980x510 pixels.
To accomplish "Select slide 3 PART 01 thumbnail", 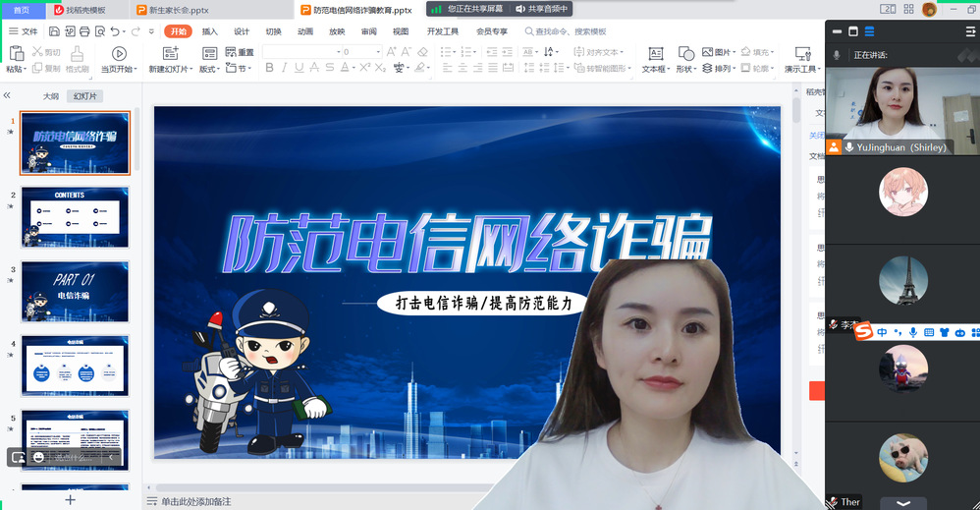I will click(x=75, y=292).
